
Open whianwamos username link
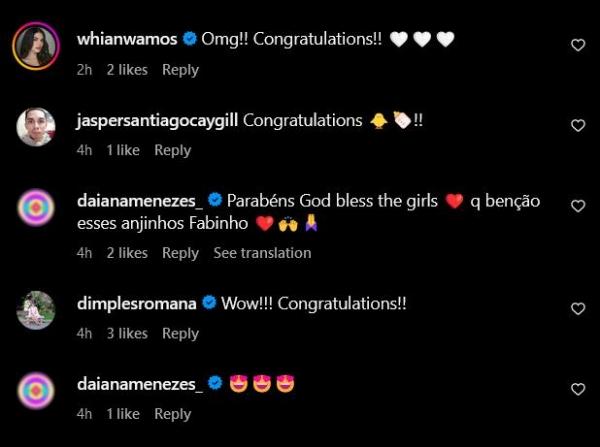(x=127, y=39)
